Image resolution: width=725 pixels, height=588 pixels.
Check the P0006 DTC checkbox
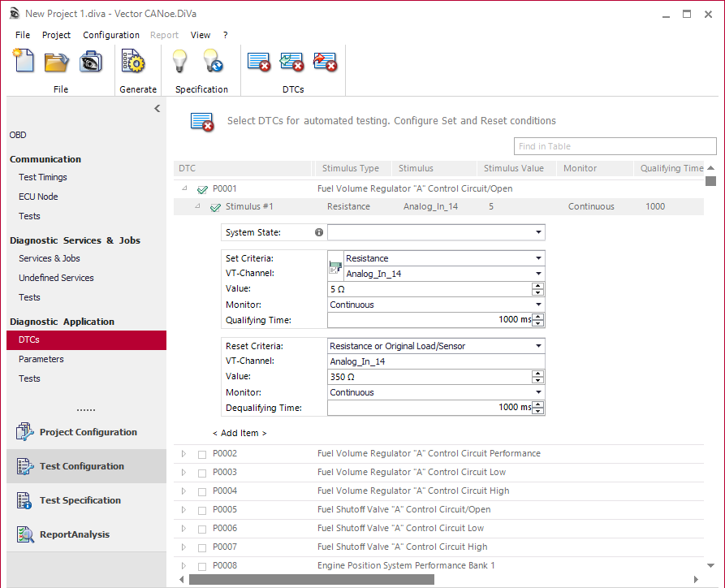pos(202,529)
